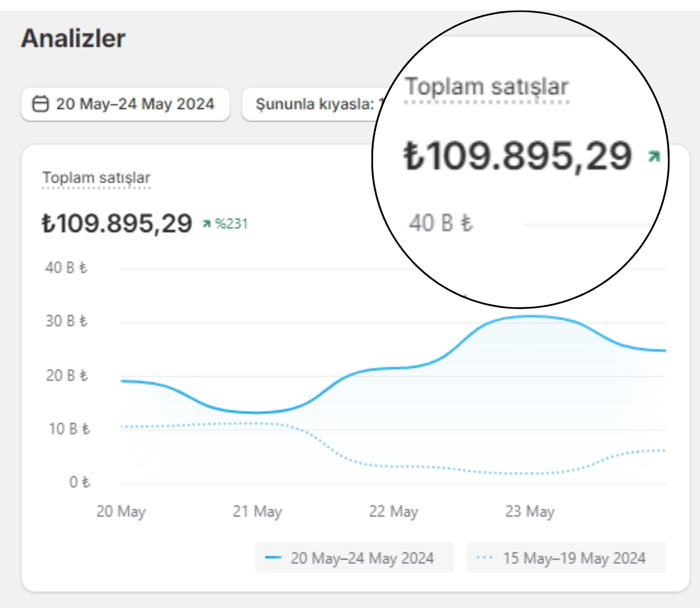Select the 21 May x-axis label

(x=257, y=511)
